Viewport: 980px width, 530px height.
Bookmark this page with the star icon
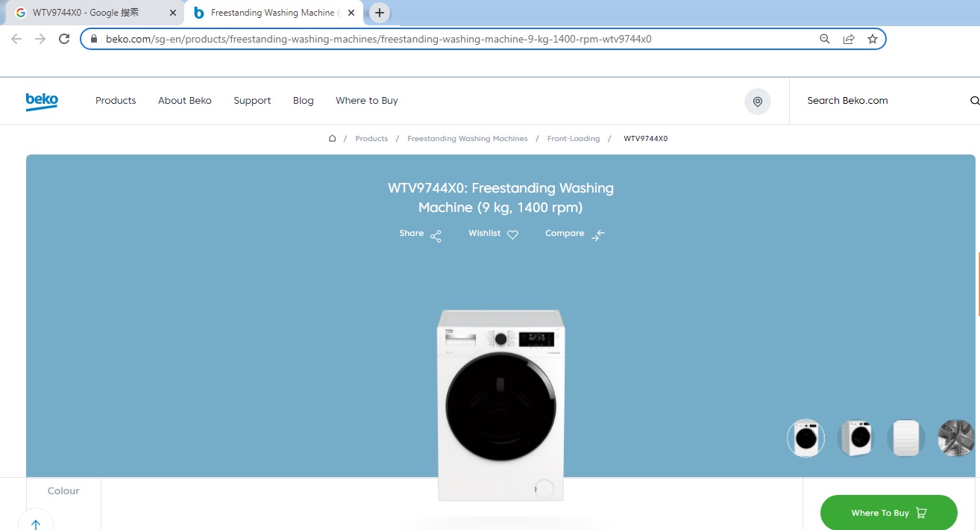(x=873, y=39)
